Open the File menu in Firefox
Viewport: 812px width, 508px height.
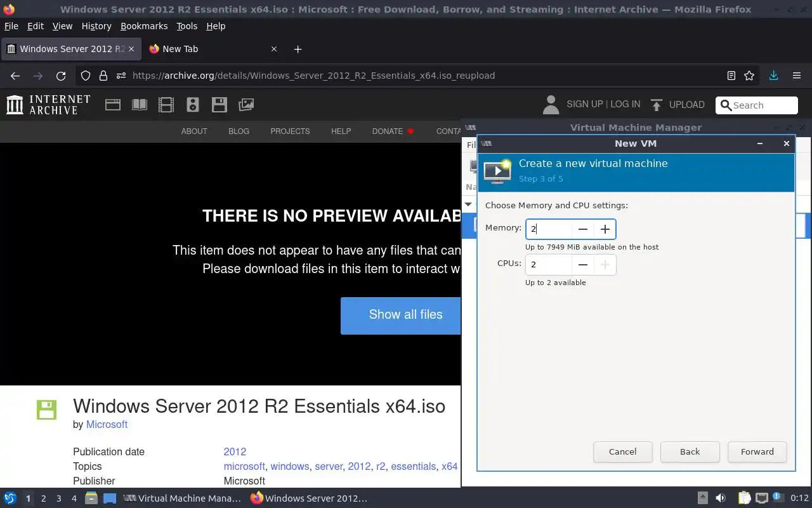pos(11,26)
